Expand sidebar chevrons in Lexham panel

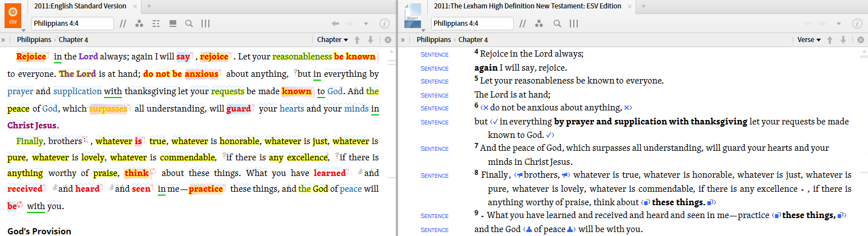(x=403, y=40)
